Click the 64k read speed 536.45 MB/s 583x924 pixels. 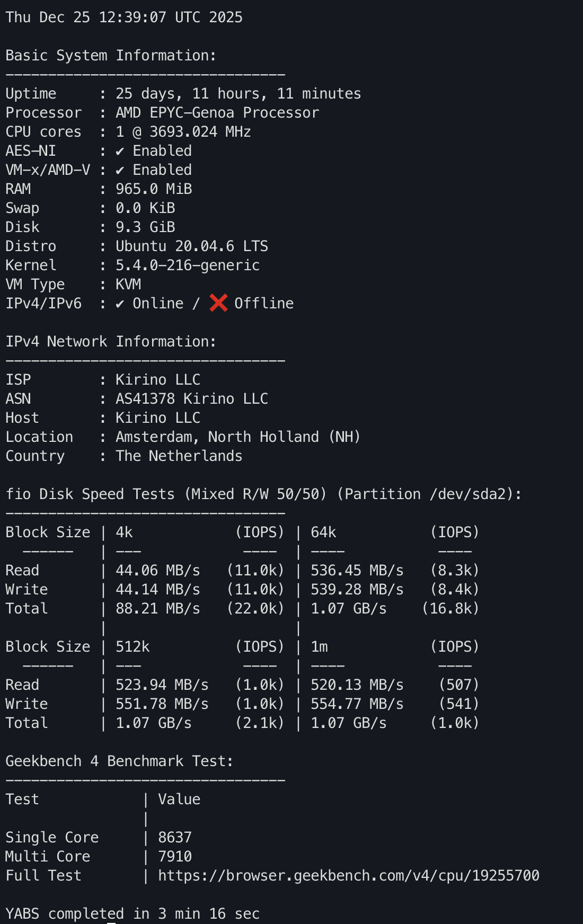tap(357, 570)
